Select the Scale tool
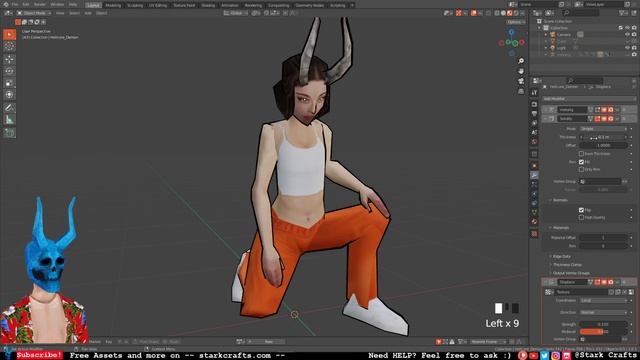The height and width of the screenshot is (360, 640). click(x=9, y=83)
